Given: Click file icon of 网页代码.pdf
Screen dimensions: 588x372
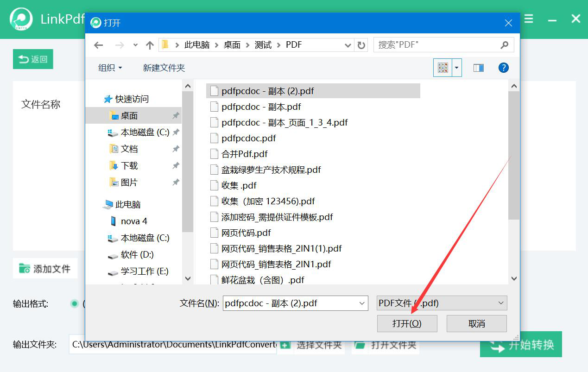Looking at the screenshot, I should coord(214,233).
